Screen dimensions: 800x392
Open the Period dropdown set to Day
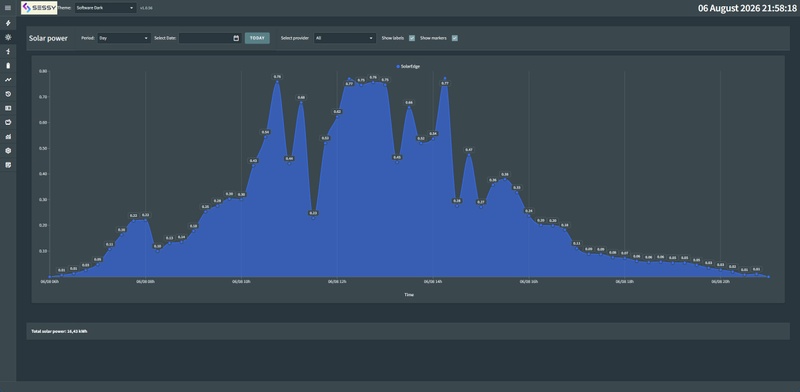(124, 38)
